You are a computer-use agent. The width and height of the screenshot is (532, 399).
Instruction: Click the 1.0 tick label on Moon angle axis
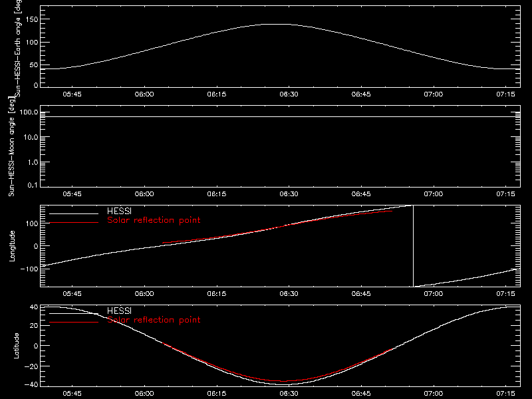33,162
